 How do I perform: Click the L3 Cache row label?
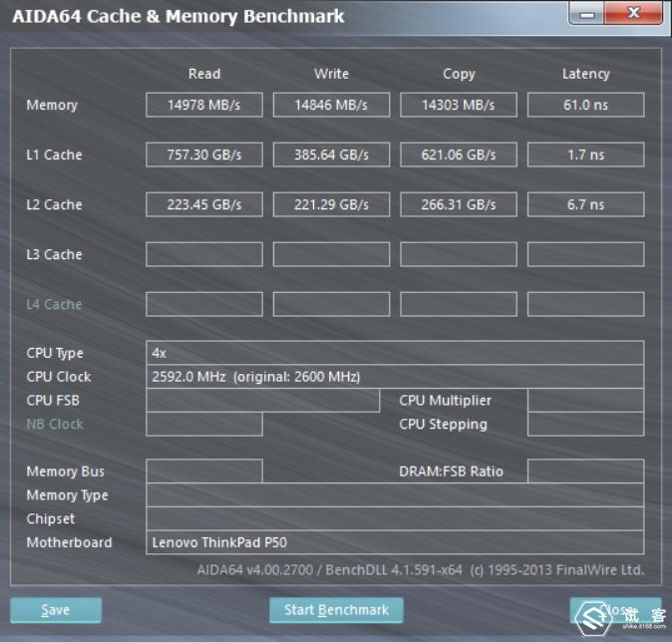point(54,254)
